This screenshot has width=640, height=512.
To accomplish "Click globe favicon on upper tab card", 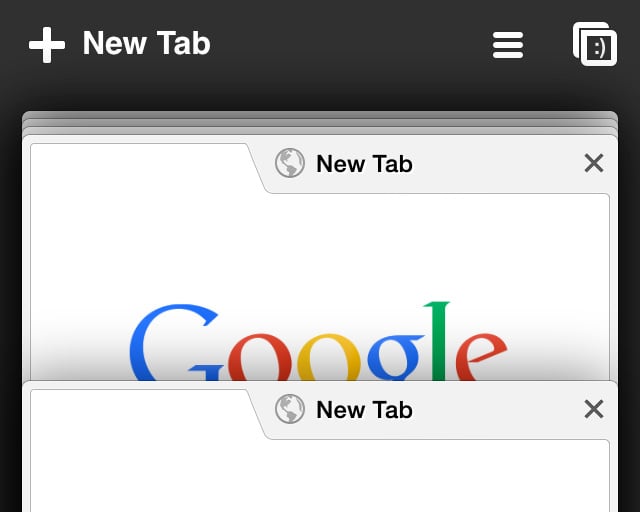I will [x=290, y=163].
